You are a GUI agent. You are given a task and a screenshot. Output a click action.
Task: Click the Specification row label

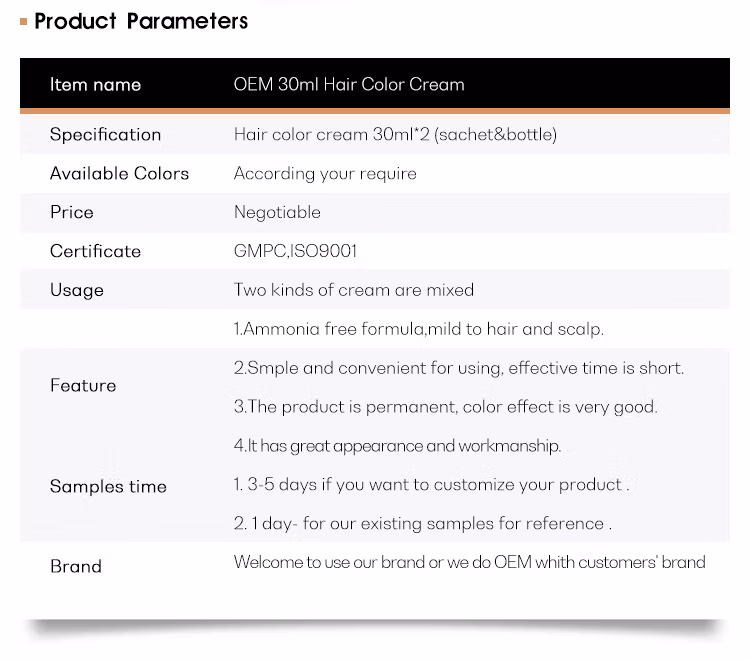[105, 134]
